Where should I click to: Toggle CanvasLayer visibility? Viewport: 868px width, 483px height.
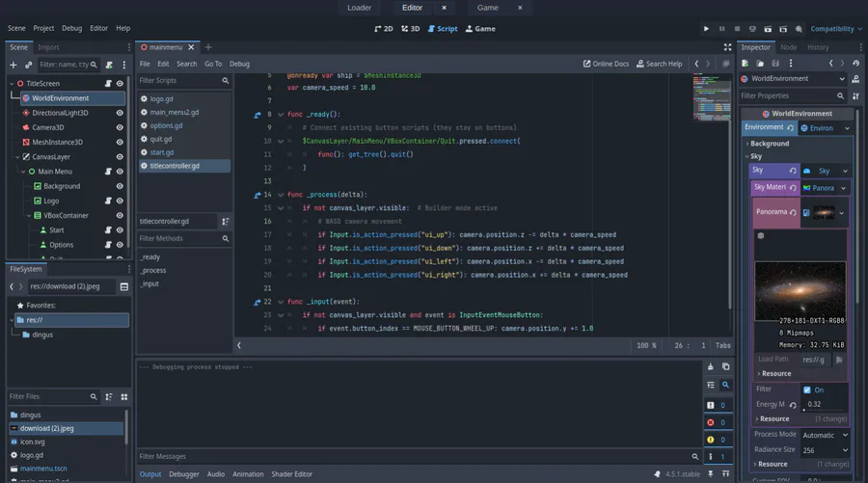pos(120,156)
